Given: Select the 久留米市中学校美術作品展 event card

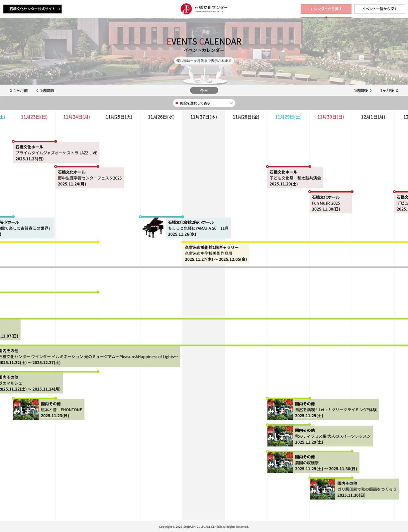Looking at the screenshot, I should click(x=216, y=253).
